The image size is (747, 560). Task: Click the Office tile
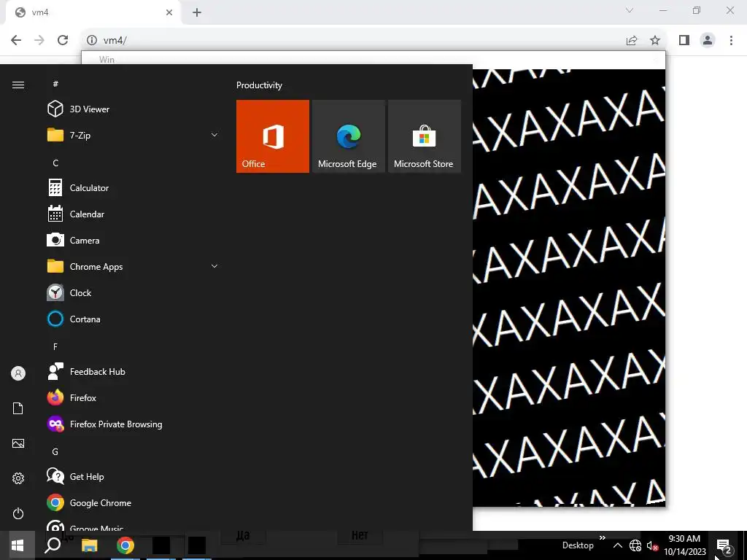(273, 136)
